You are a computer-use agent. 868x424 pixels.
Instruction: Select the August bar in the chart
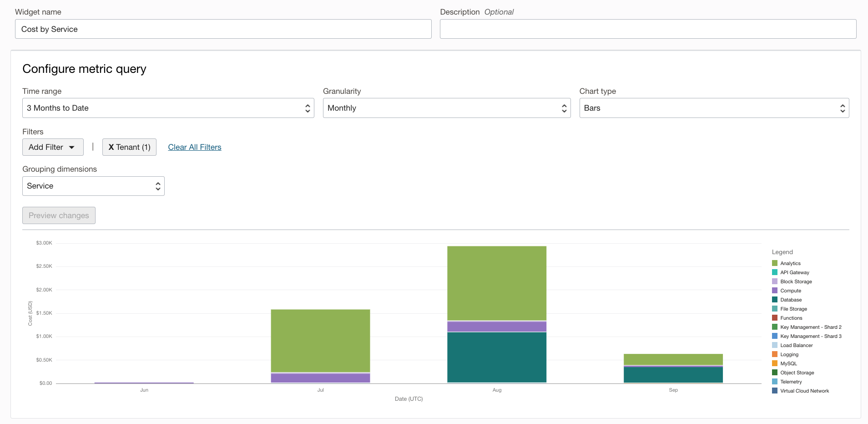click(497, 314)
